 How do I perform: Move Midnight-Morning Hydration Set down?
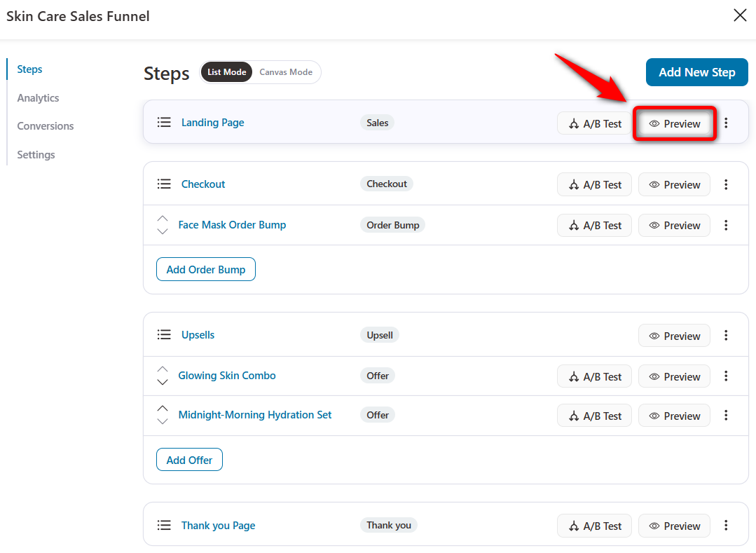[163, 421]
